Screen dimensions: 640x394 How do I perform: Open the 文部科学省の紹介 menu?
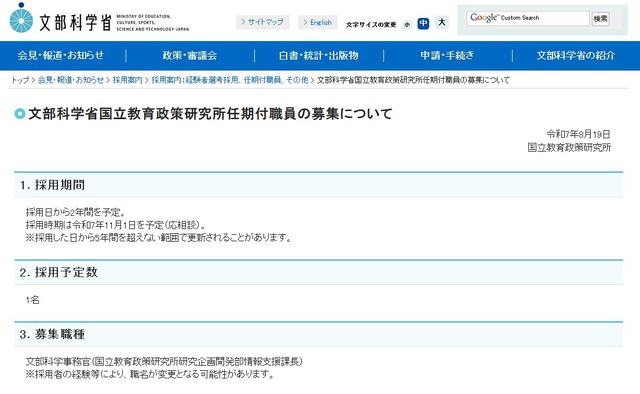[x=576, y=56]
